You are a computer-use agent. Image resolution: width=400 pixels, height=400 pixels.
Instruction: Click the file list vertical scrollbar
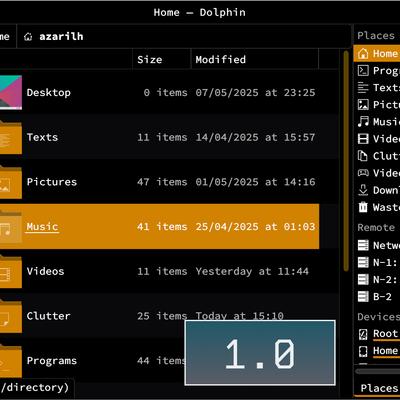click(346, 160)
